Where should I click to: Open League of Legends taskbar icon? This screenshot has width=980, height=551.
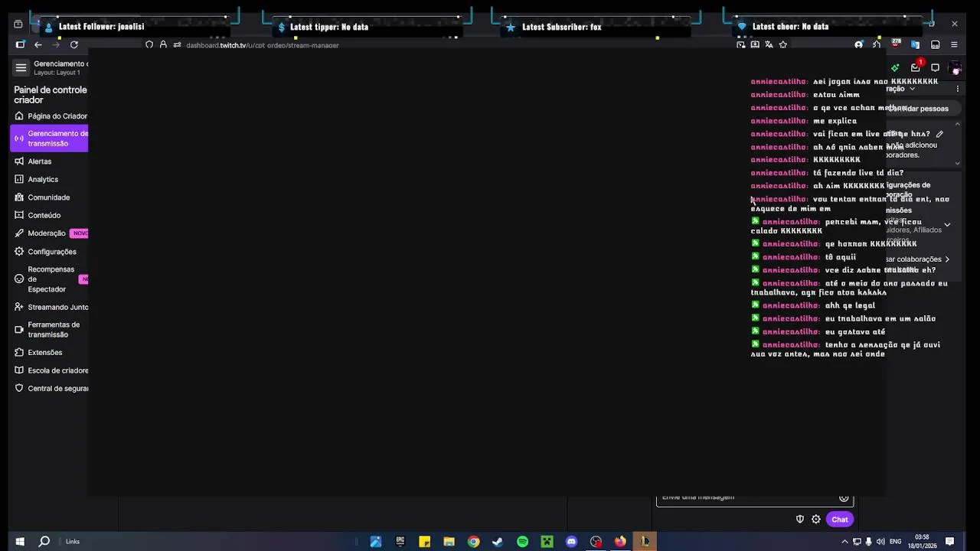[x=645, y=541]
